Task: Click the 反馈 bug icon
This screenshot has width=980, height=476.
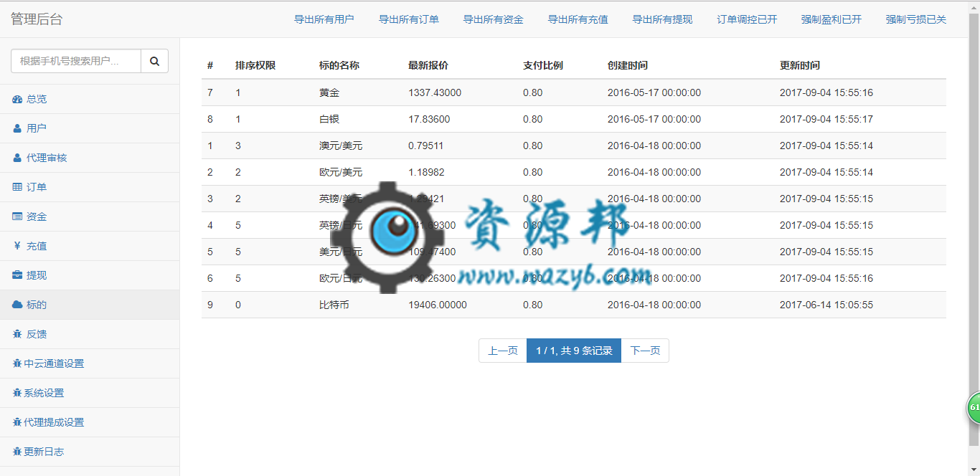Action: [x=17, y=334]
